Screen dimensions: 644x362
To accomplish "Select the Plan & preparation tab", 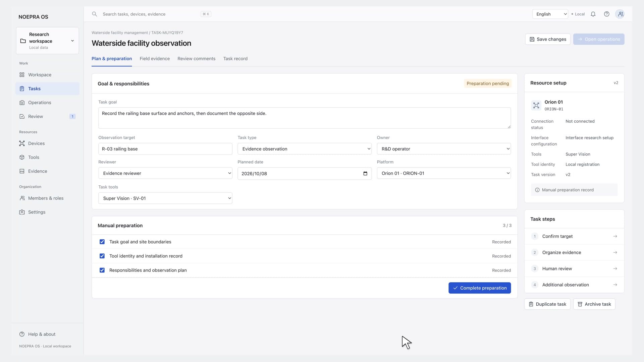I will point(112,59).
